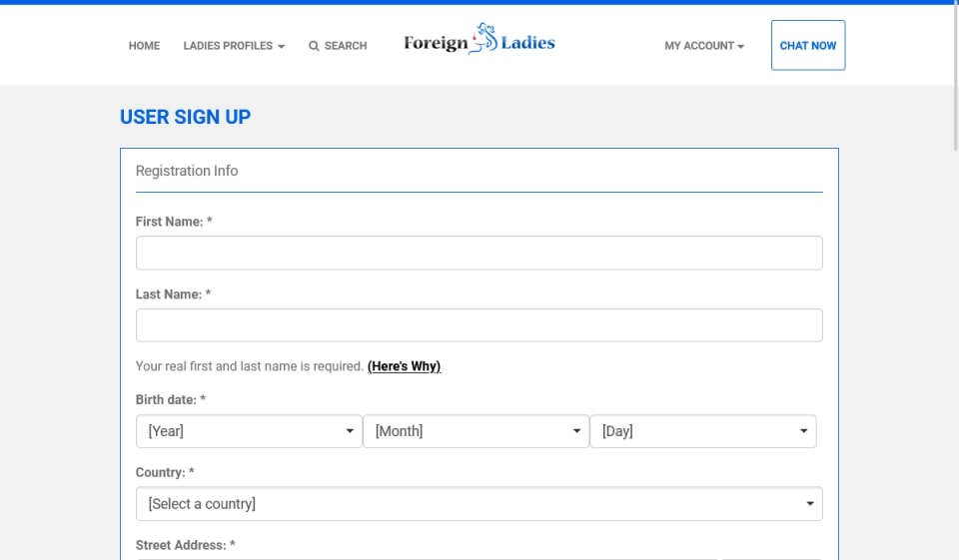This screenshot has width=959, height=560.
Task: Open the [Month] birth date dropdown
Action: 465,431
